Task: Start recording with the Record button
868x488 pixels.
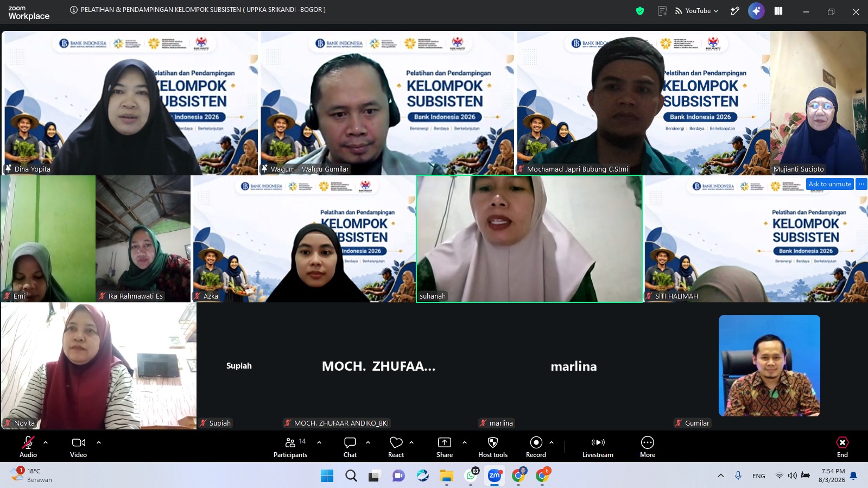Action: [536, 447]
